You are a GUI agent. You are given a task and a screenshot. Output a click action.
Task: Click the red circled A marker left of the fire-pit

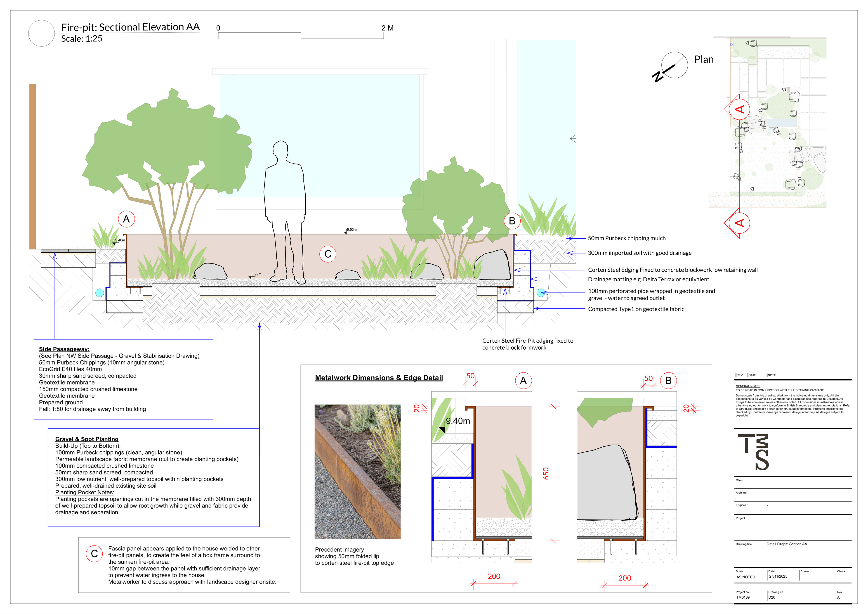pos(126,219)
